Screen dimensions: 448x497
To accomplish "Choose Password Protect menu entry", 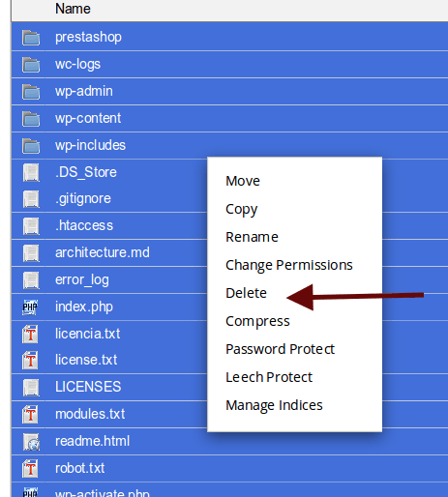I will 280,349.
